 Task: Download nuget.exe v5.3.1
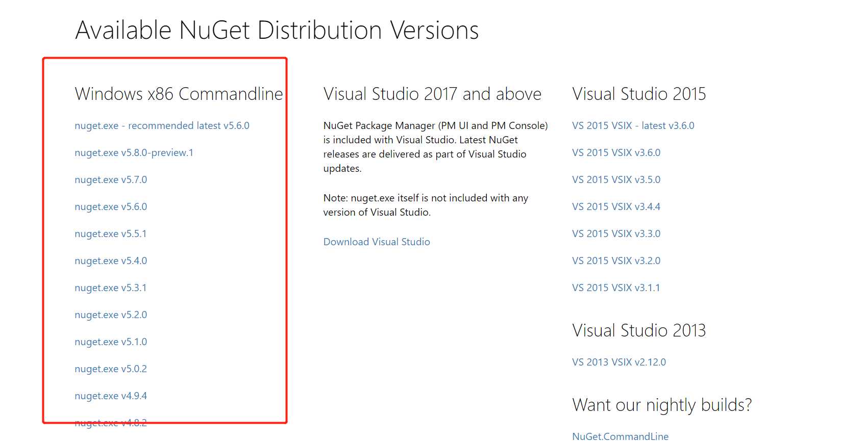pyautogui.click(x=110, y=288)
